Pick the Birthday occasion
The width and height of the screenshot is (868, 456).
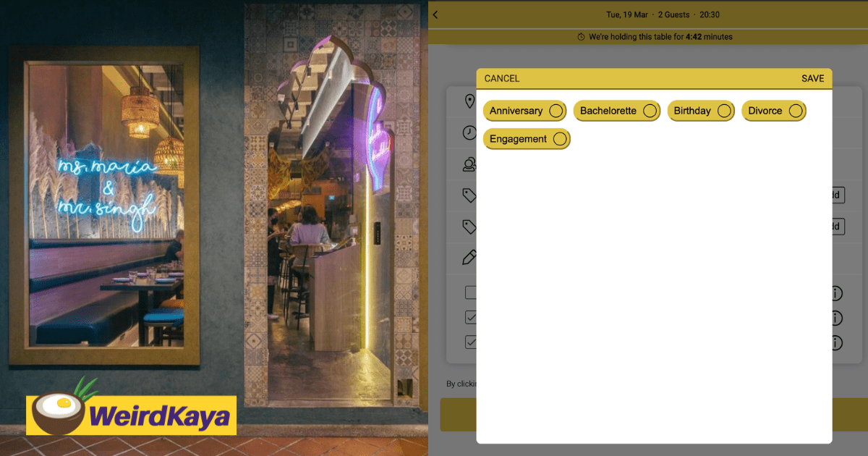[x=700, y=111]
